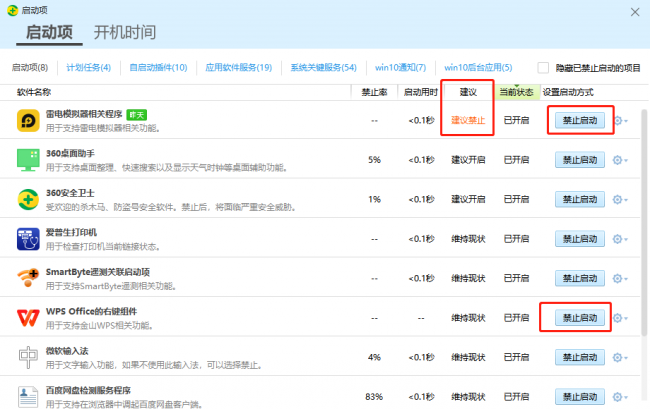Select the 系统关键服务(54) sub-tab
The image size is (650, 409).
(323, 68)
